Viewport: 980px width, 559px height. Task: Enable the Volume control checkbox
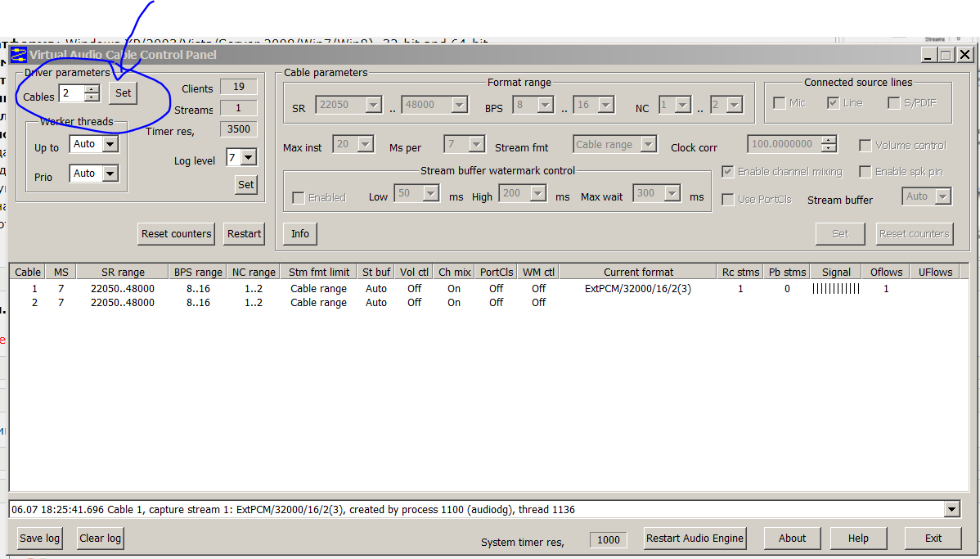(865, 146)
